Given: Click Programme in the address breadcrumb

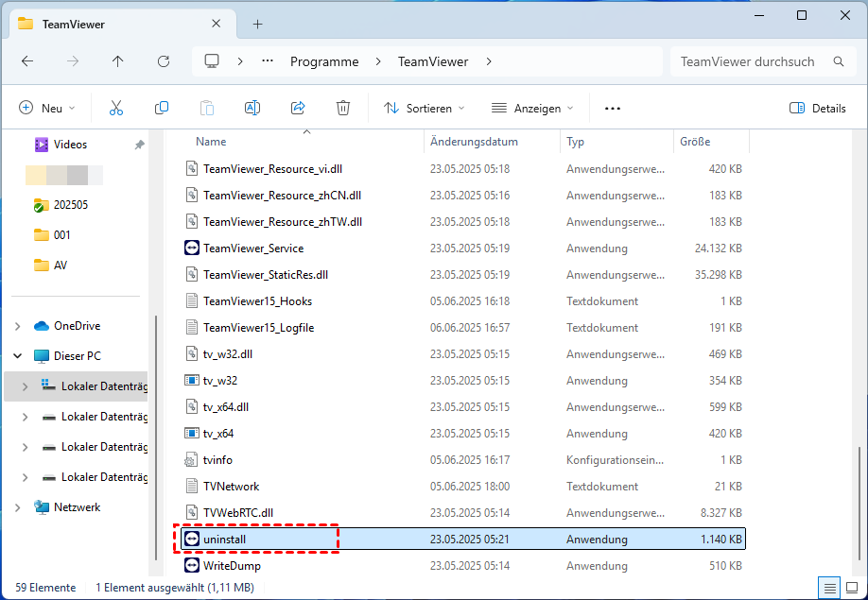Looking at the screenshot, I should [324, 61].
